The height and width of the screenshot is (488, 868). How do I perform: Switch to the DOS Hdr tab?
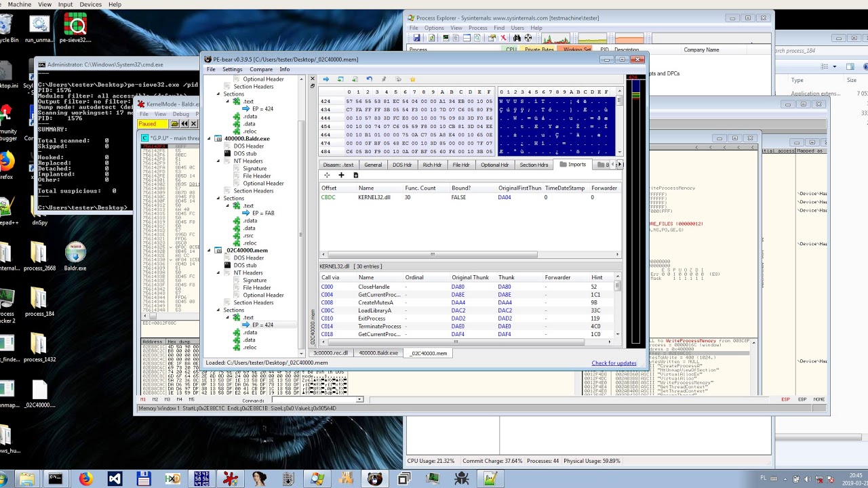(402, 165)
